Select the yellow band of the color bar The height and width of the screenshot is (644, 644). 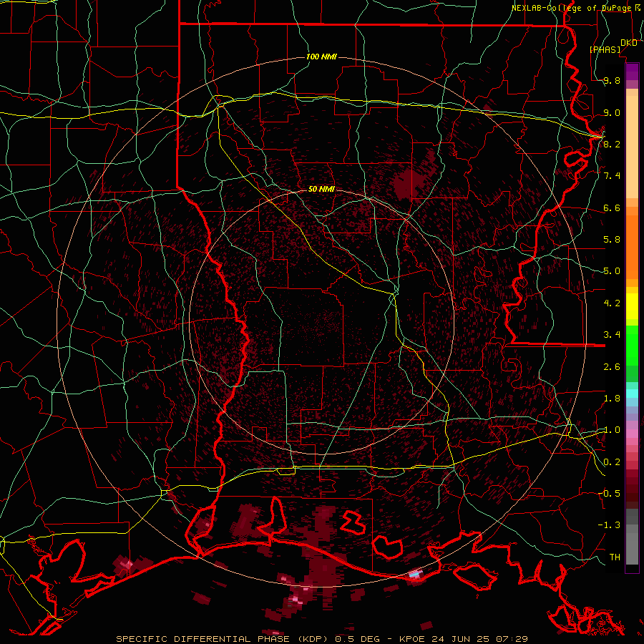(x=632, y=306)
